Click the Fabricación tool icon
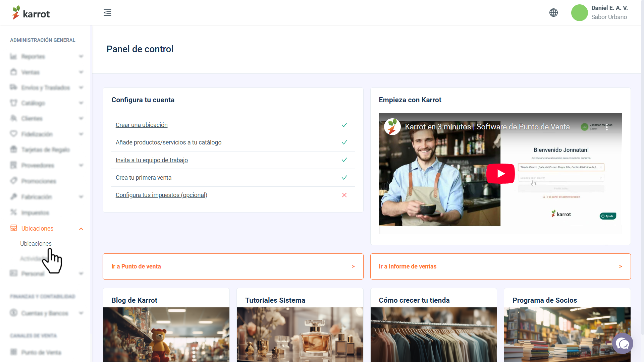The width and height of the screenshot is (644, 362). 13,197
